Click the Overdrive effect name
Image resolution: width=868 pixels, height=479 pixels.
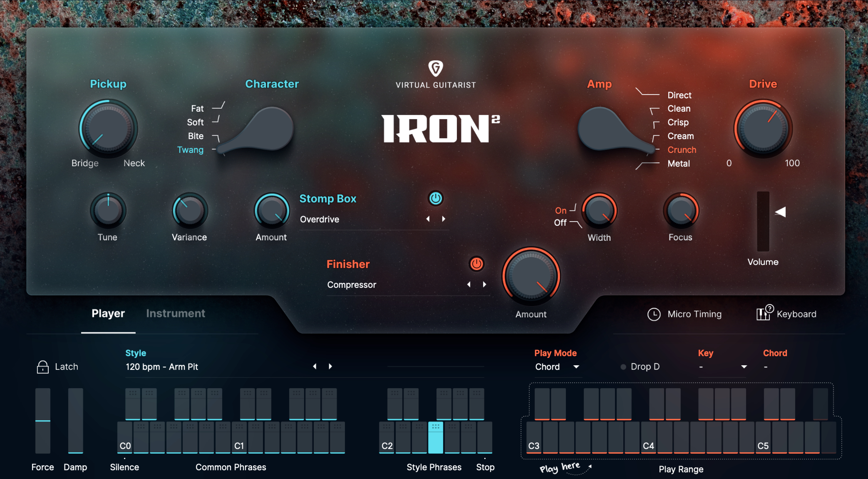(x=320, y=220)
